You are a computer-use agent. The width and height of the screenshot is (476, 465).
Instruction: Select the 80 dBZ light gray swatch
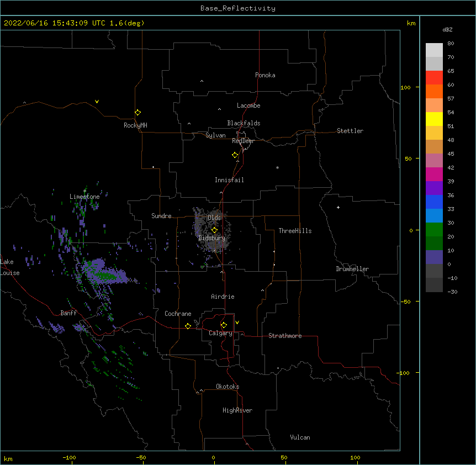point(434,50)
